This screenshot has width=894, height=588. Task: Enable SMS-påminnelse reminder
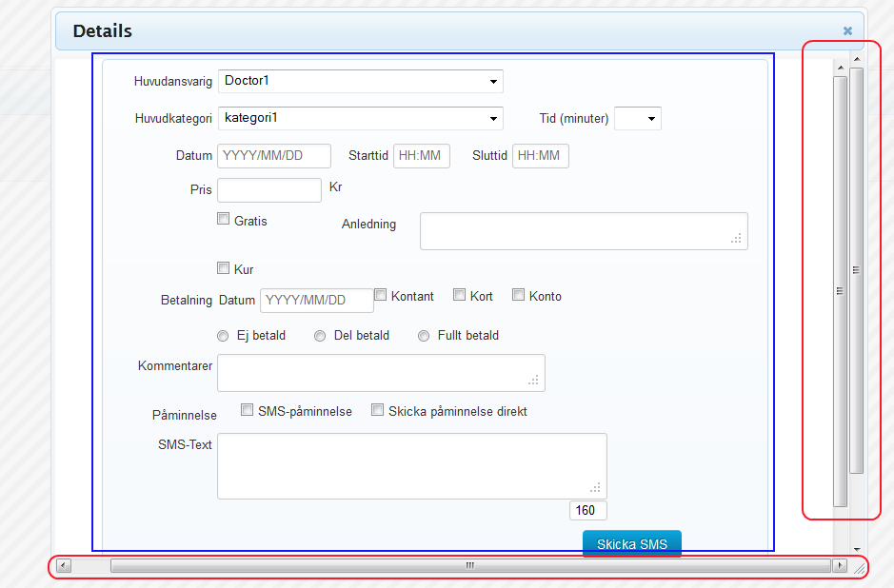[x=247, y=409]
